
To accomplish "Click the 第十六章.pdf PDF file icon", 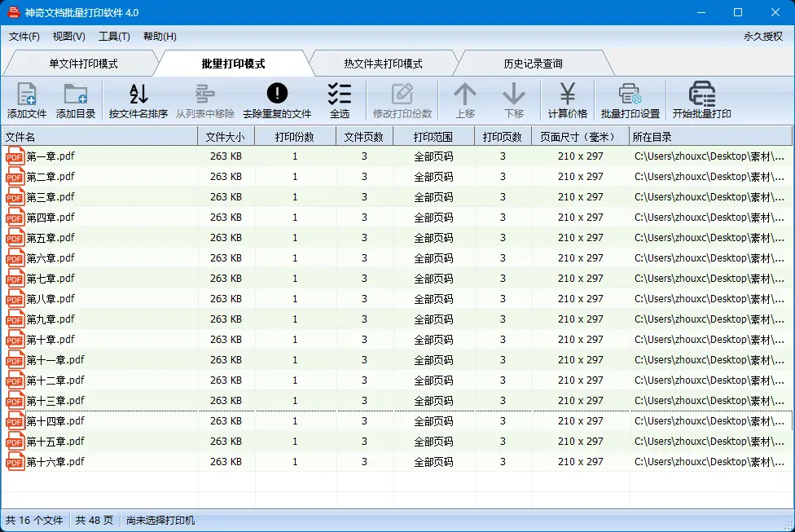I will tap(15, 462).
